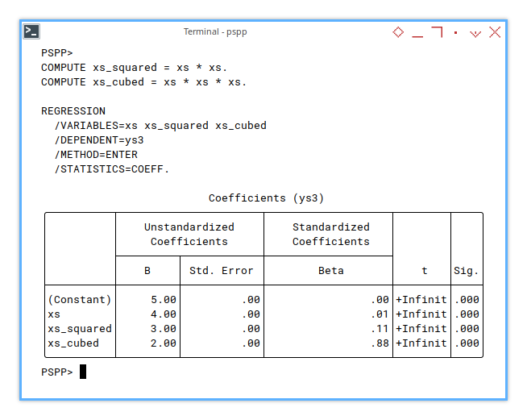
Task: Click the B value 2.00 for xs_cubed
Action: [x=164, y=343]
